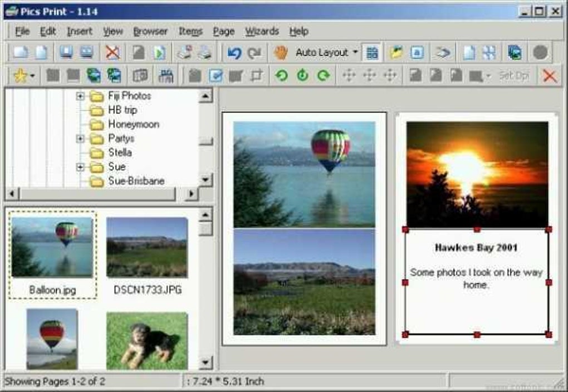Click the red X delete page icon in top toolbar

(x=112, y=53)
